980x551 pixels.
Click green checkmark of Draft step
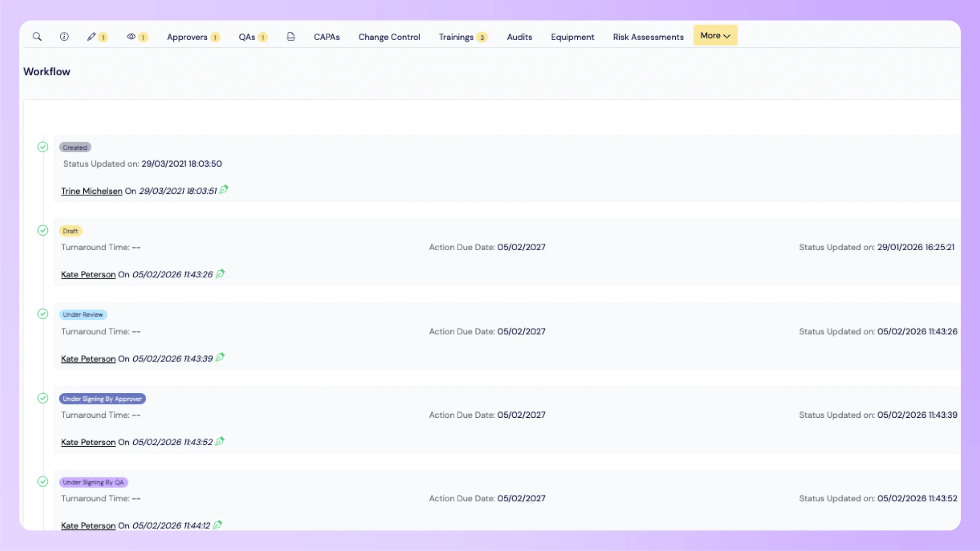coord(43,231)
